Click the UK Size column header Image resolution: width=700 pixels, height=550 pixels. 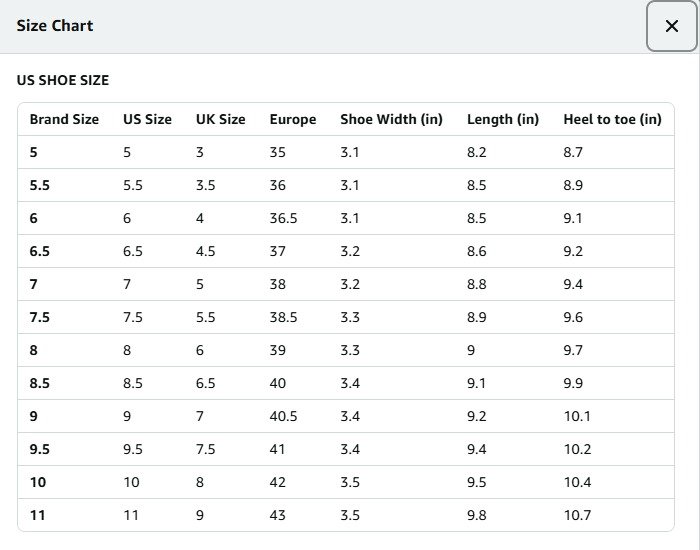[x=220, y=119]
